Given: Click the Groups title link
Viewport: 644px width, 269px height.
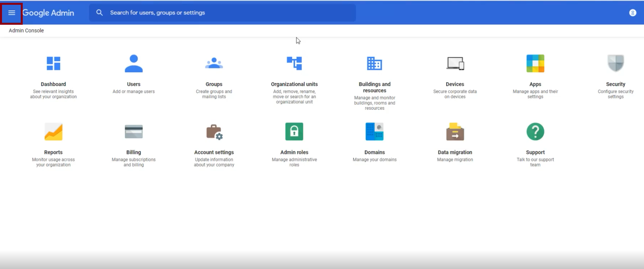Looking at the screenshot, I should pyautogui.click(x=214, y=84).
